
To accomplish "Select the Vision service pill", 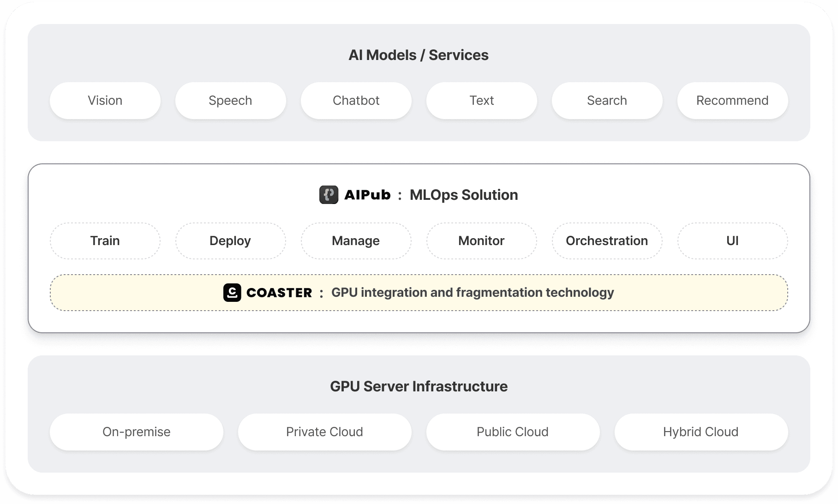I will point(105,101).
